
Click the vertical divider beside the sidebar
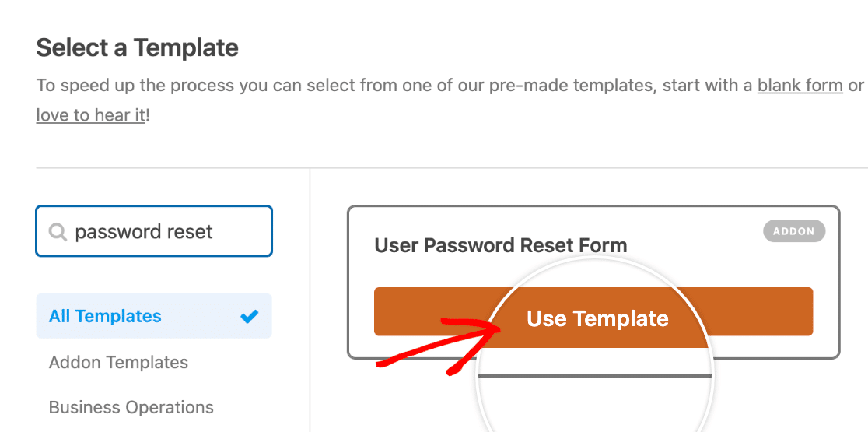310,311
